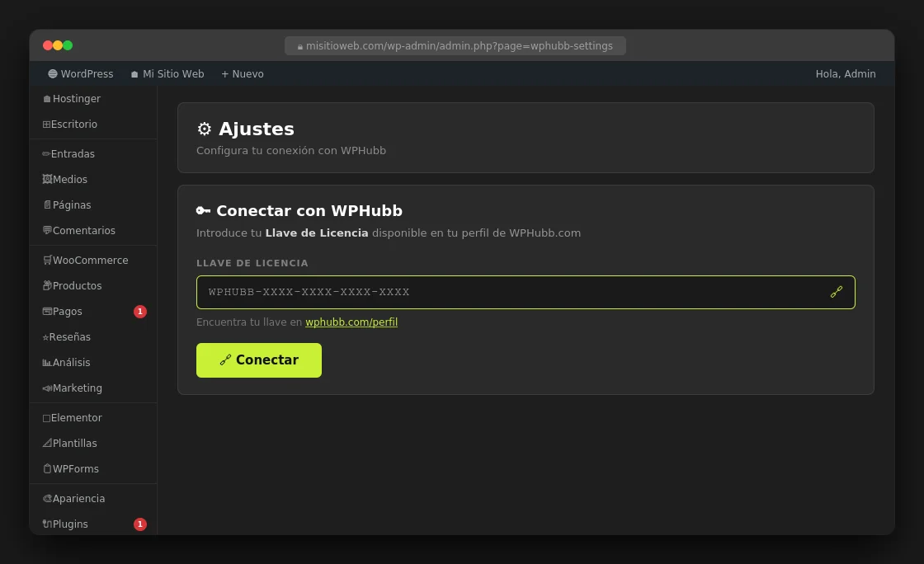
Task: Open the wphubb.com/perfil link
Action: pyautogui.click(x=351, y=322)
